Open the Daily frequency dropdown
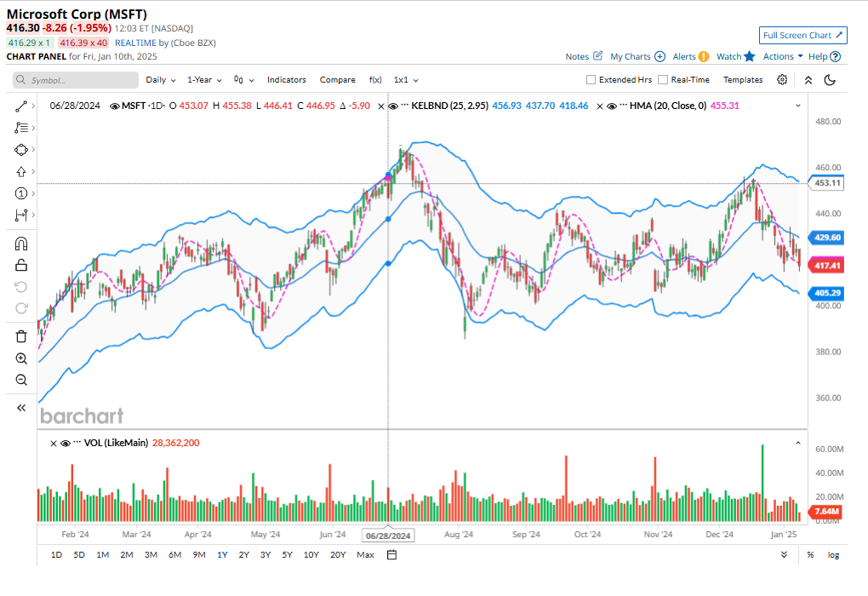This screenshot has height=596, width=868. point(160,80)
